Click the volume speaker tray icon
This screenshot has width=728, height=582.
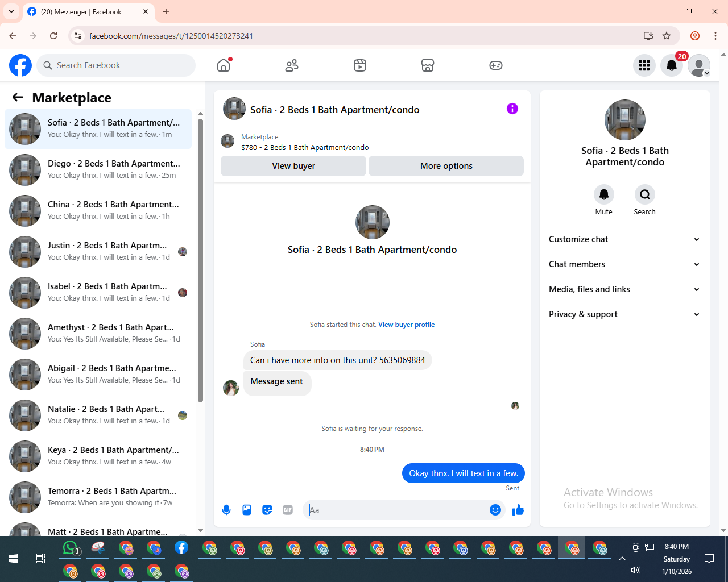click(x=635, y=570)
